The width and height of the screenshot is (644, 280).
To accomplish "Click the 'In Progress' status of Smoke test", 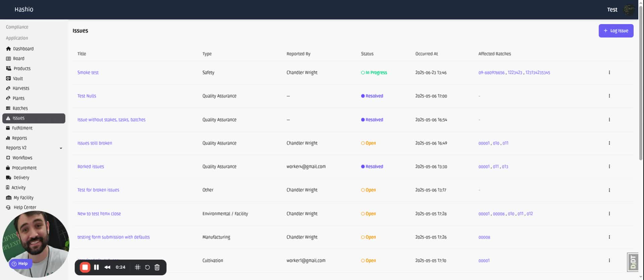I will 374,73.
